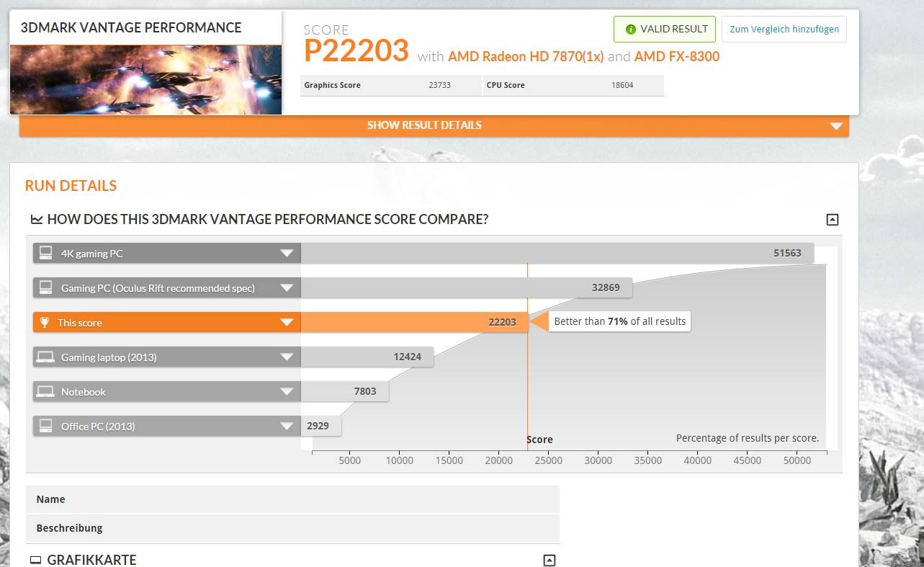This screenshot has width=924, height=567.
Task: Open Gaming laptop (2013) dropdown arrow
Action: click(x=287, y=357)
